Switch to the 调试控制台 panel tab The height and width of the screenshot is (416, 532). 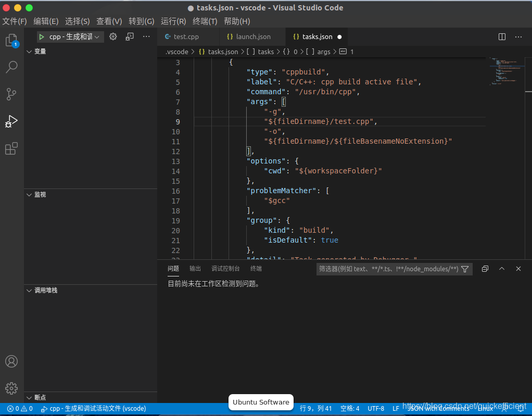tap(225, 269)
